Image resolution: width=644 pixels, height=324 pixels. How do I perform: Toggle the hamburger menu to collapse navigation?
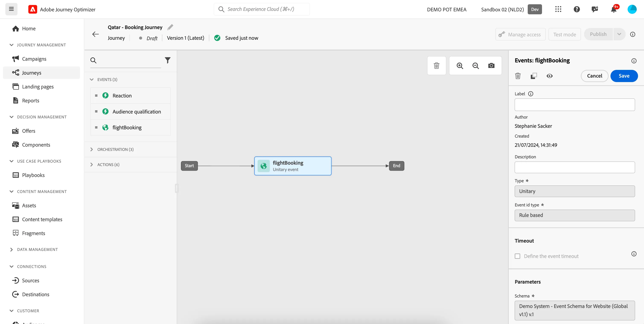[11, 9]
